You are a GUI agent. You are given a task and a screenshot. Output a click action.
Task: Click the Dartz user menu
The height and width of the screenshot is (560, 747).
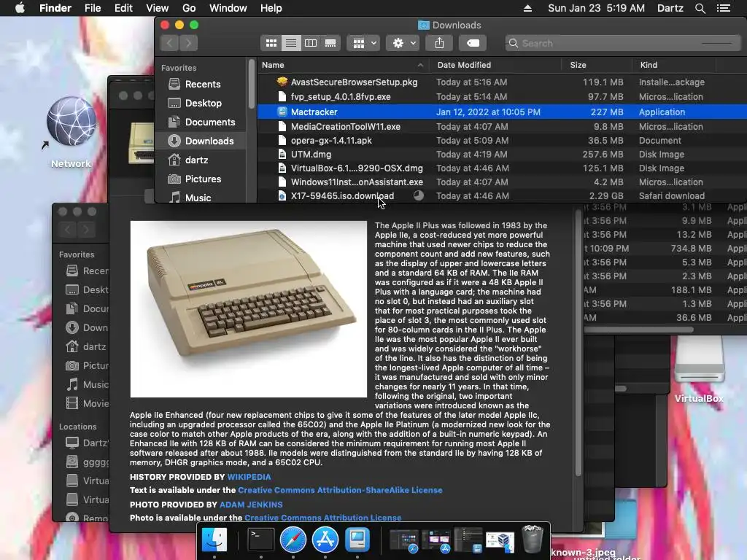[670, 8]
